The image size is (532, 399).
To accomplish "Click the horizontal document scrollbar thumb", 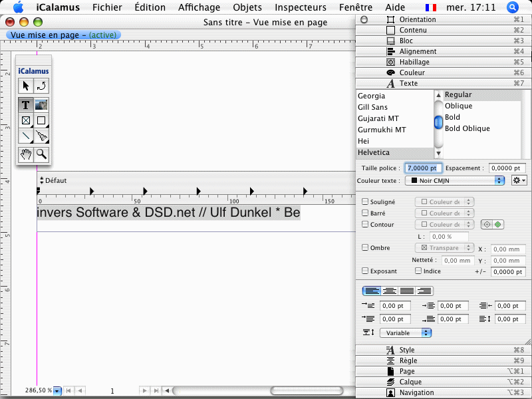I will click(x=307, y=390).
